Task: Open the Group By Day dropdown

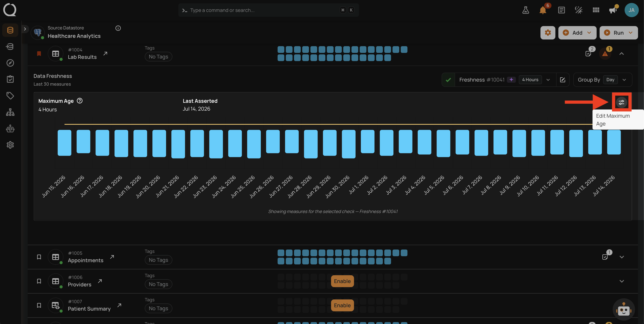Action: (x=603, y=80)
